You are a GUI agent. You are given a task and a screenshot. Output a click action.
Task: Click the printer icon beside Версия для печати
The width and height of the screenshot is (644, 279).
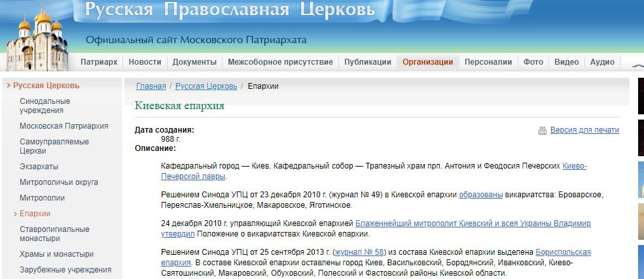pyautogui.click(x=542, y=131)
